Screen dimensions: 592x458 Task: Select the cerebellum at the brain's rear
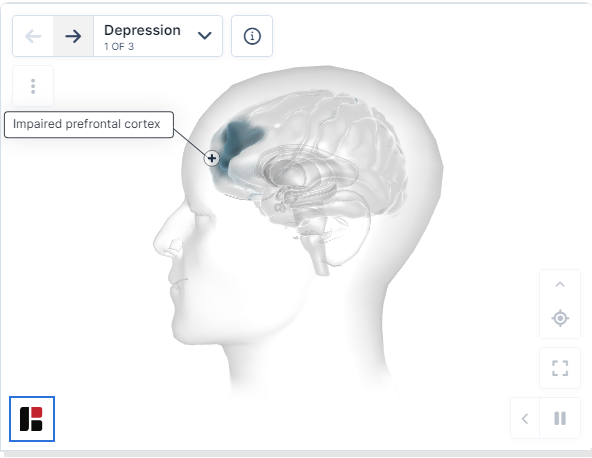(347, 234)
